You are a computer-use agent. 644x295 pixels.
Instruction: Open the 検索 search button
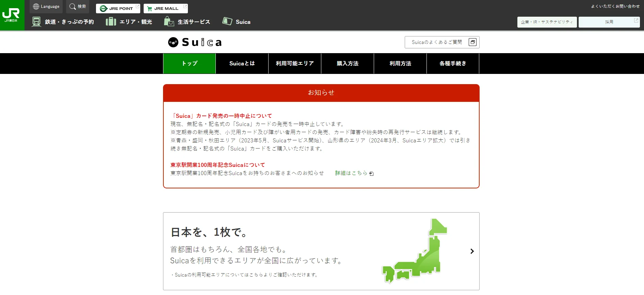[x=77, y=6]
